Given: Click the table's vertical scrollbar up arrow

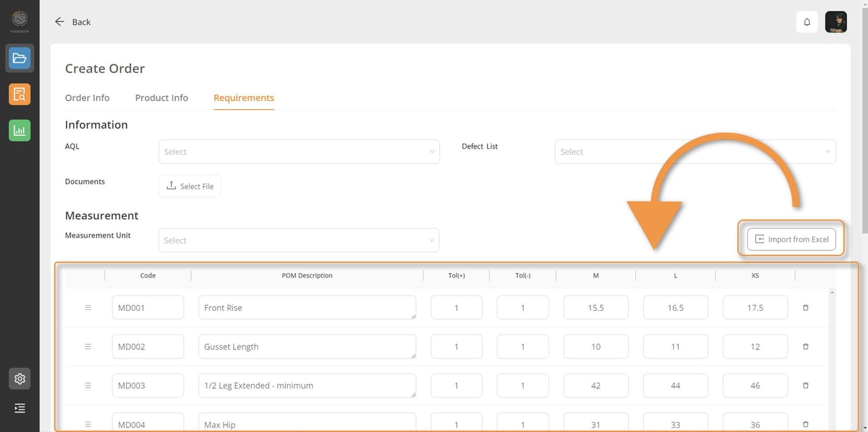Looking at the screenshot, I should (x=832, y=292).
